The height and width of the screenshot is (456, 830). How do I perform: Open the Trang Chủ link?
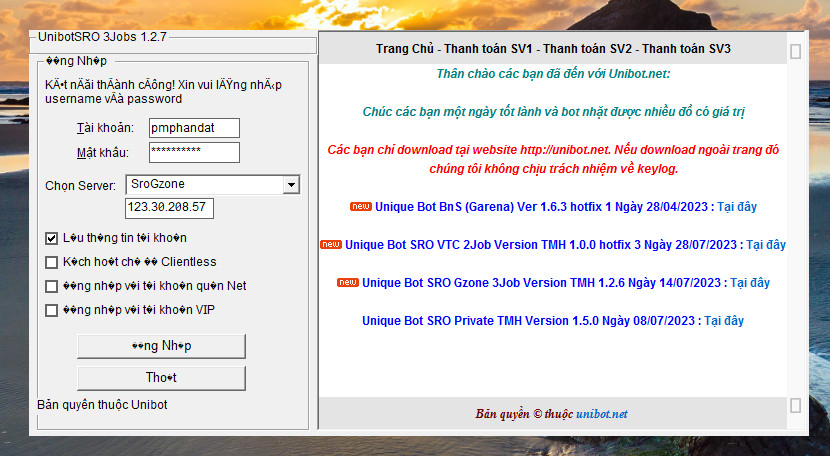coord(405,49)
